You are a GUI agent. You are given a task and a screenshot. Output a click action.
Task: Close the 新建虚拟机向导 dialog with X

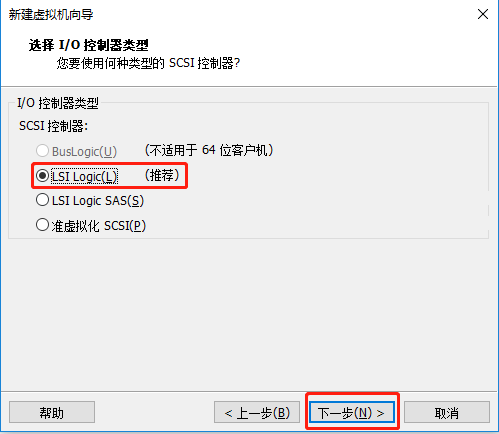(482, 14)
